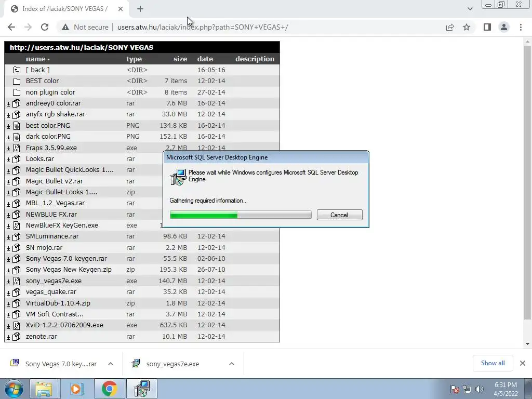Show all downloads
532x399 pixels.
pos(493,363)
